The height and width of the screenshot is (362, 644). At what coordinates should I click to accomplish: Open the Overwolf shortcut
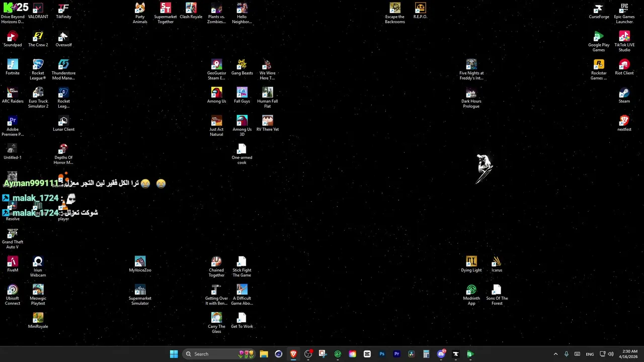pyautogui.click(x=63, y=39)
